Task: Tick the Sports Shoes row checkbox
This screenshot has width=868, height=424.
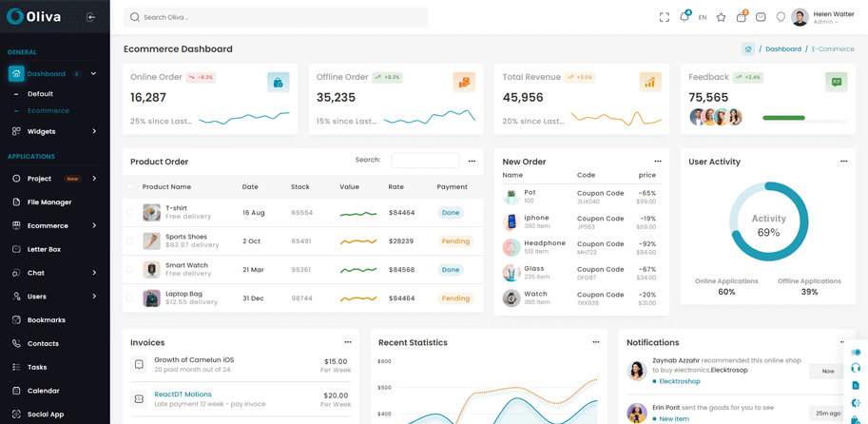Action: 130,241
